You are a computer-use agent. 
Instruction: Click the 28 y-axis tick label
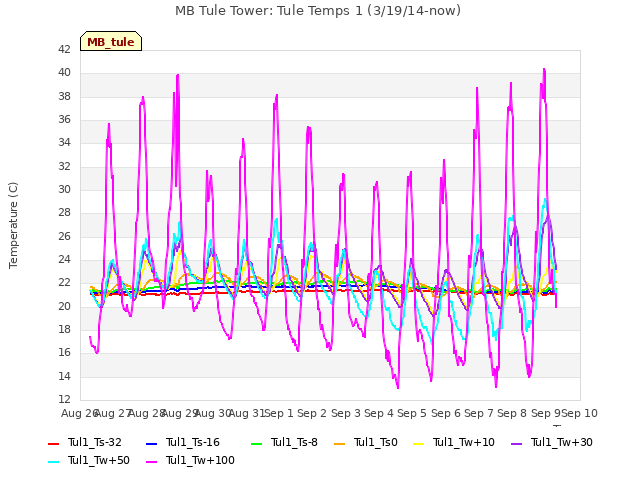point(64,213)
